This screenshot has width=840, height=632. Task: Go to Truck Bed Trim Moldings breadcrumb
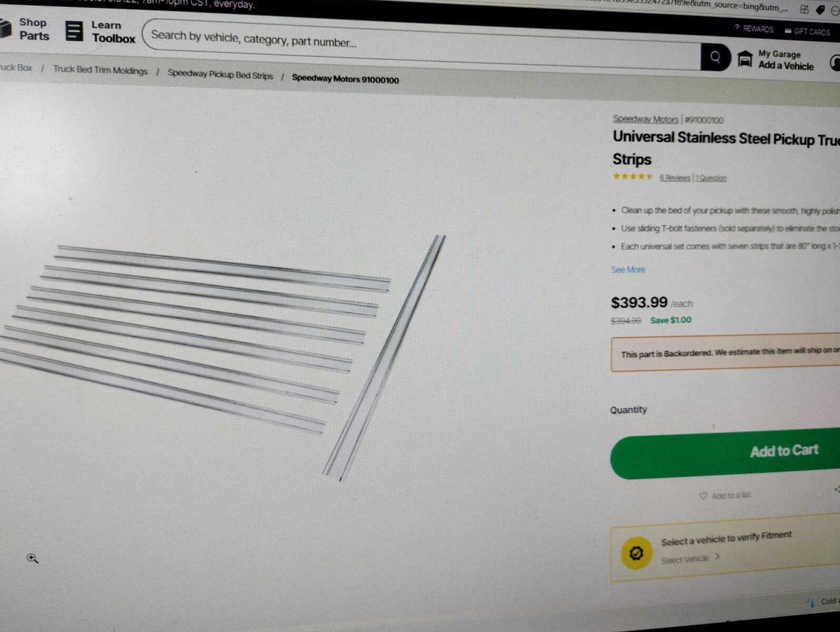[x=100, y=70]
